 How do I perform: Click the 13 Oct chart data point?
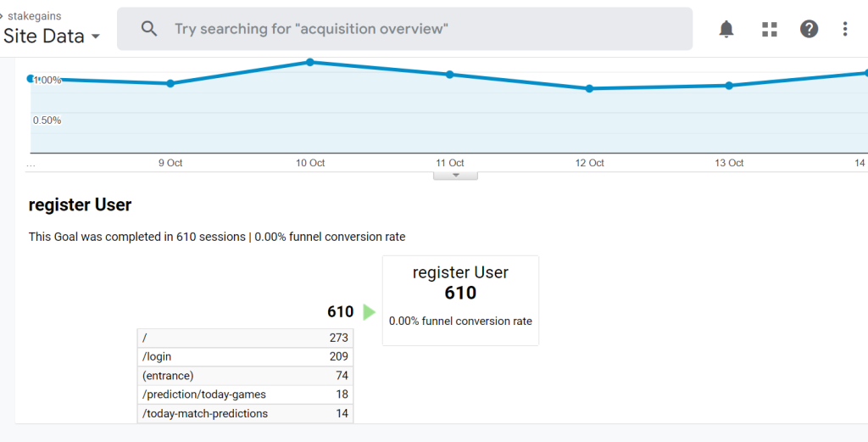729,86
